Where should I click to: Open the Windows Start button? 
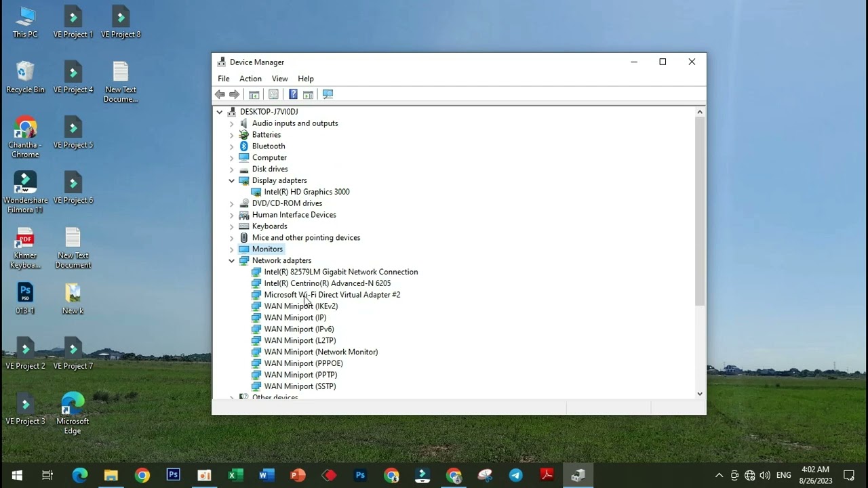[17, 475]
